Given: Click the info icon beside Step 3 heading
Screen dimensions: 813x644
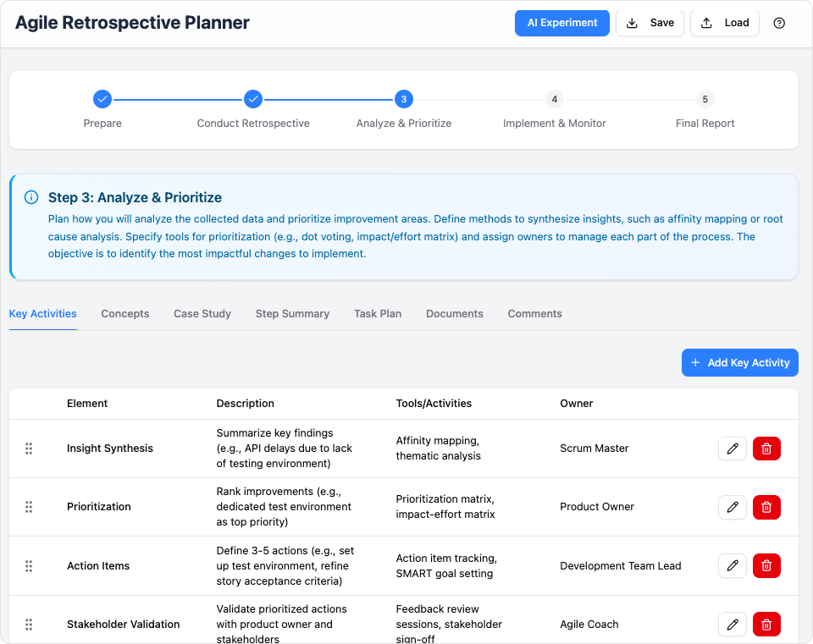Looking at the screenshot, I should [31, 197].
